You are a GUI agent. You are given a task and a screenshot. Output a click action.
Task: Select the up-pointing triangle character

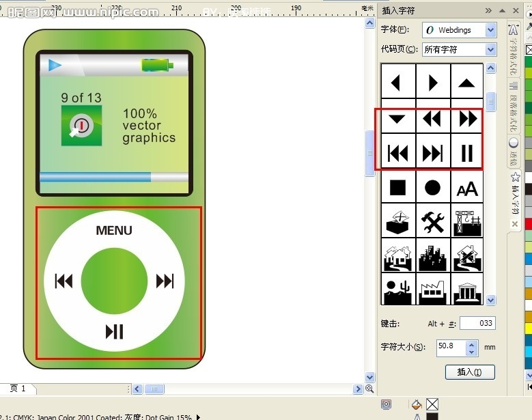467,82
